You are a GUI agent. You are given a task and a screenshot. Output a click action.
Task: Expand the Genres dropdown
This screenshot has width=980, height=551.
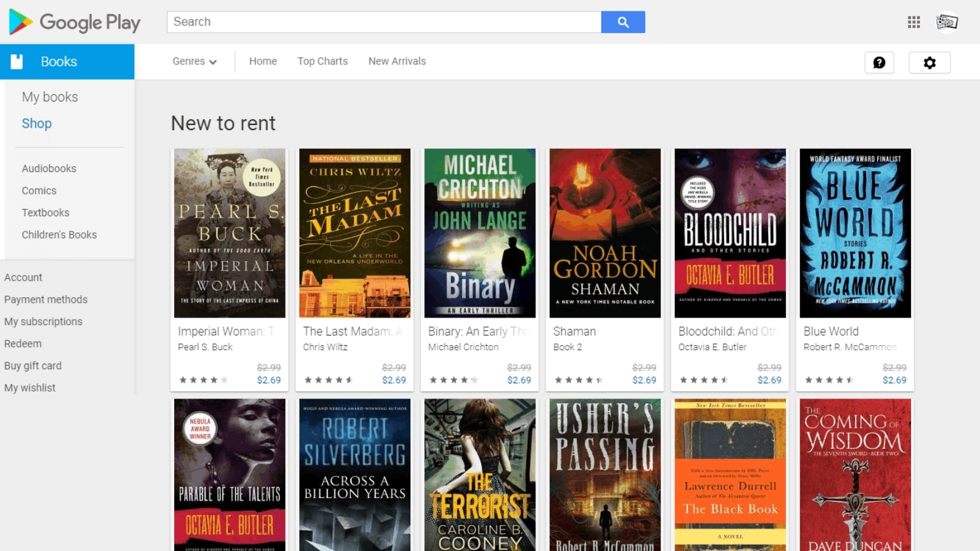coord(195,61)
